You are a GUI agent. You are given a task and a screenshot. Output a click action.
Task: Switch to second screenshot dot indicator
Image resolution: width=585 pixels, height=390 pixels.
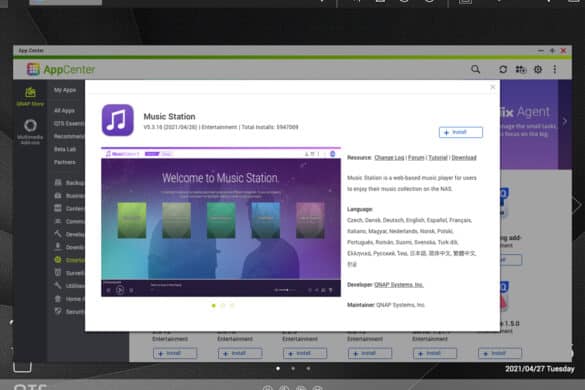[223, 305]
